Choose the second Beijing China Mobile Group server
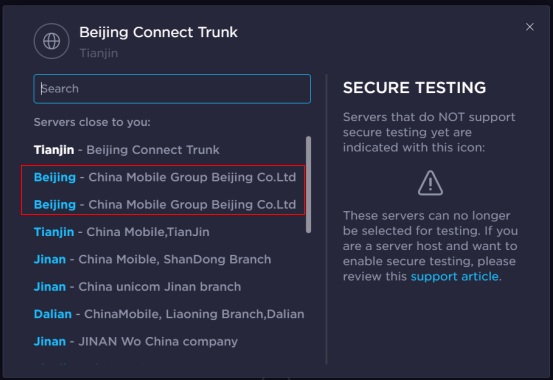553x380 pixels. [x=165, y=204]
